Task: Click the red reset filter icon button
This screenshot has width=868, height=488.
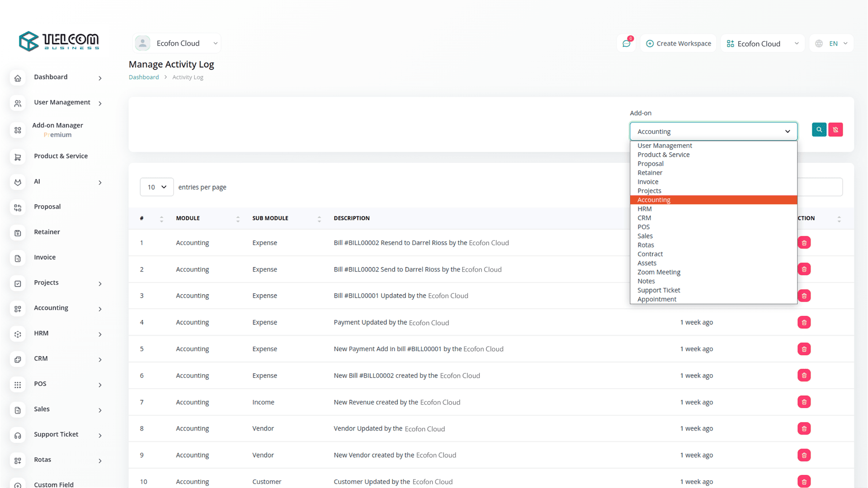Action: tap(835, 130)
